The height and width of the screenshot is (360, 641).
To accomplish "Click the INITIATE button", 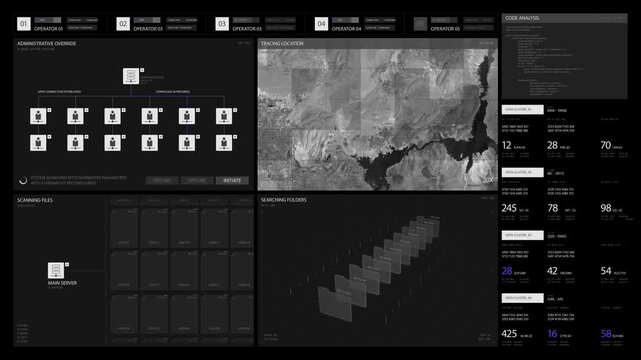I will 232,180.
